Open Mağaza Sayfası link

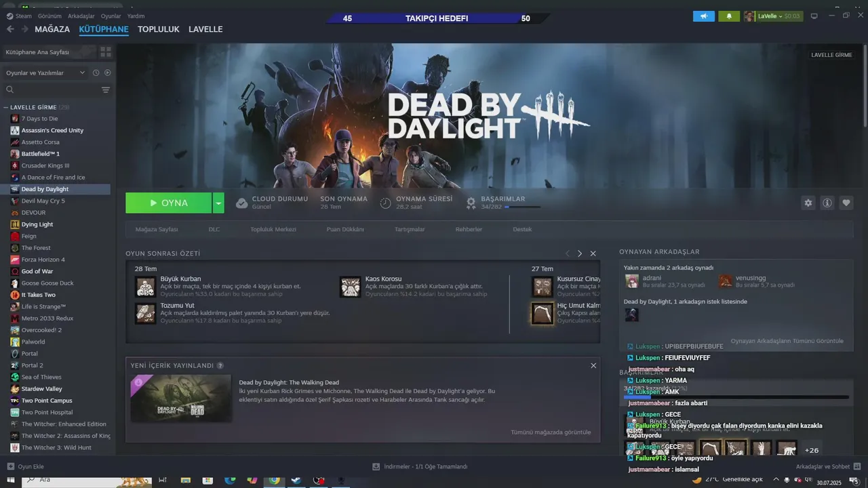point(157,229)
